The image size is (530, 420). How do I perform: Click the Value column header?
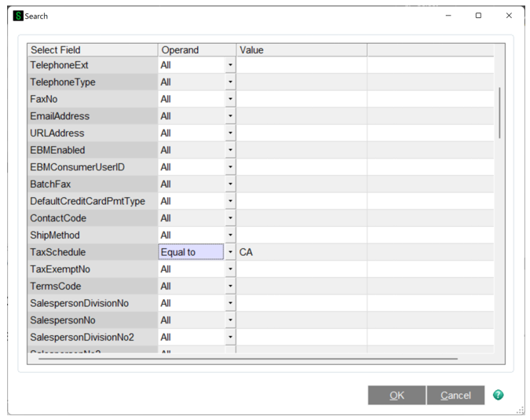(302, 50)
